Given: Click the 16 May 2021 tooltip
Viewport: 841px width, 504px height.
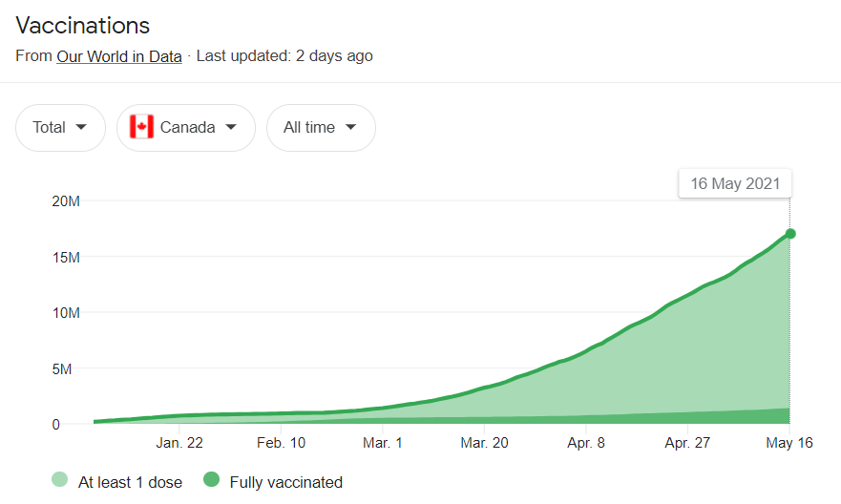Looking at the screenshot, I should pos(735,183).
